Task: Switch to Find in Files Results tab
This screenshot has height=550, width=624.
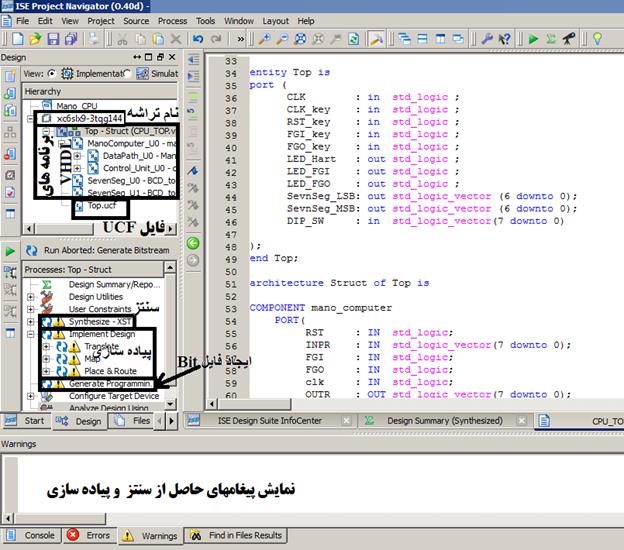Action: click(236, 536)
